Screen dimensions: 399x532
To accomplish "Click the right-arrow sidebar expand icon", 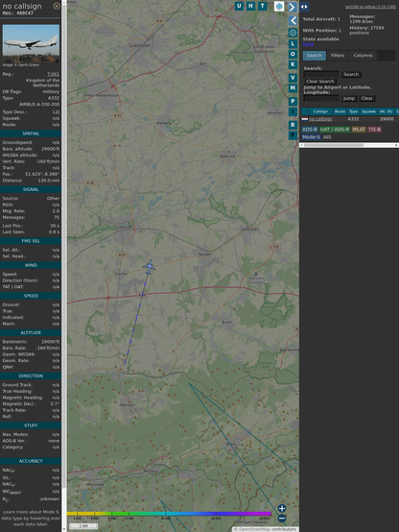I will pyautogui.click(x=293, y=7).
